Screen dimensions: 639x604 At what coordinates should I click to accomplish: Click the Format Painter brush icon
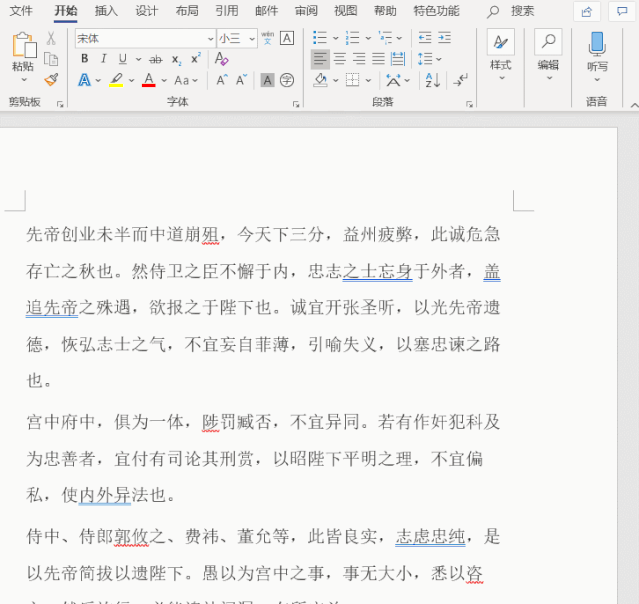51,79
